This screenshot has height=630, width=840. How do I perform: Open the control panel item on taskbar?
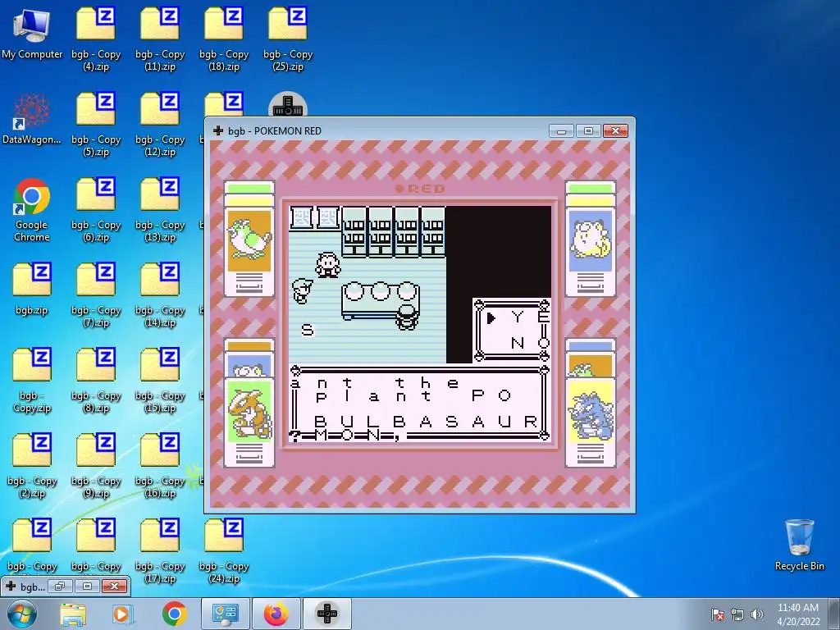[225, 614]
